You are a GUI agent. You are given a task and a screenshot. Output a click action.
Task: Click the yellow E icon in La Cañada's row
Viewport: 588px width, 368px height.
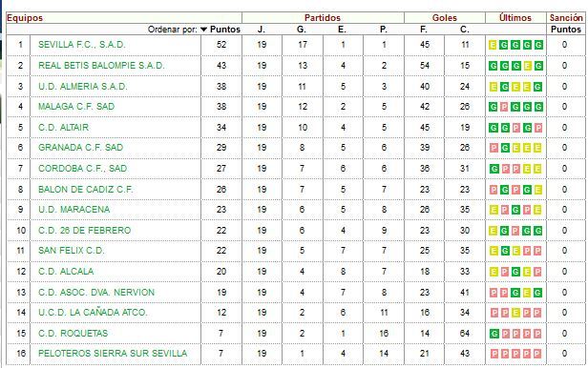click(x=515, y=313)
